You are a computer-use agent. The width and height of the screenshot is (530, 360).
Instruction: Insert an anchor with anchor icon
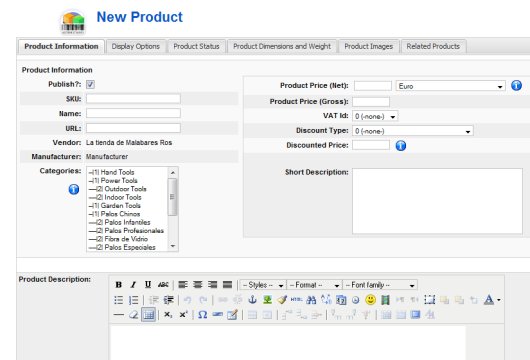click(x=252, y=299)
